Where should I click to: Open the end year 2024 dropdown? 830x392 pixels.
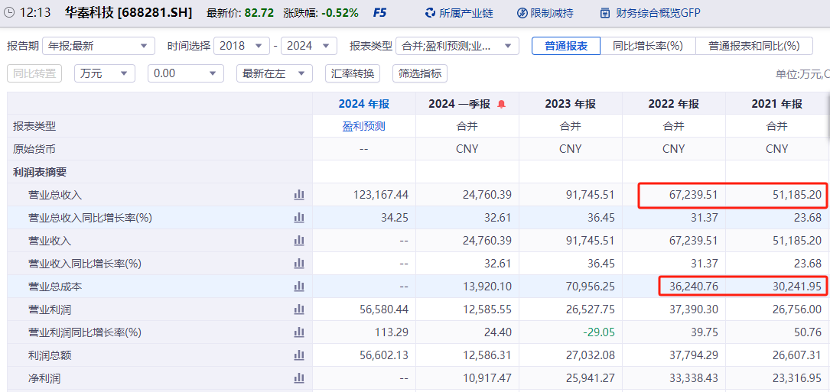[309, 46]
